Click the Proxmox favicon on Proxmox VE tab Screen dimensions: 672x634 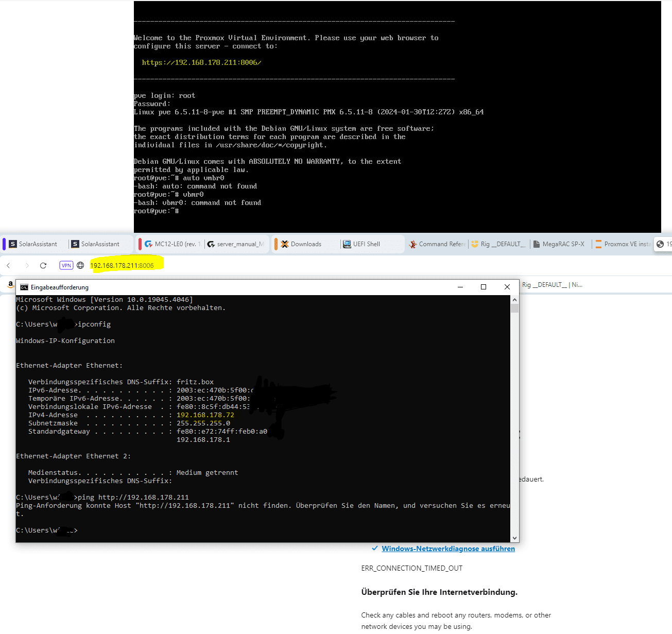[x=599, y=244]
